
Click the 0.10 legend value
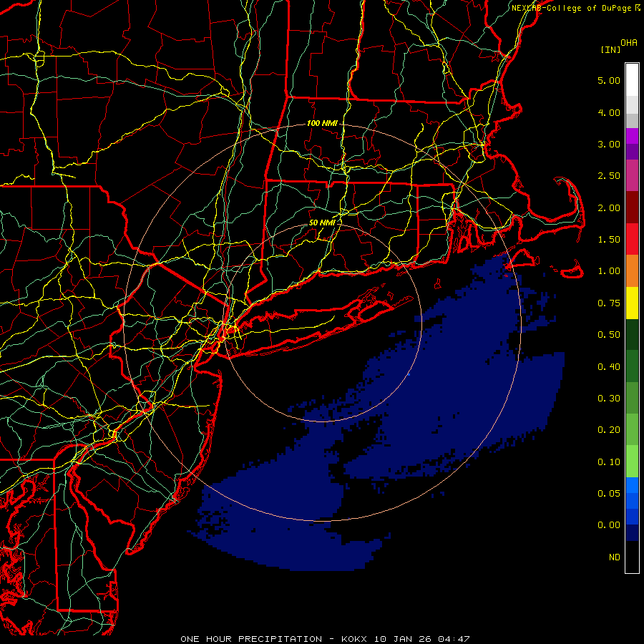tap(609, 462)
